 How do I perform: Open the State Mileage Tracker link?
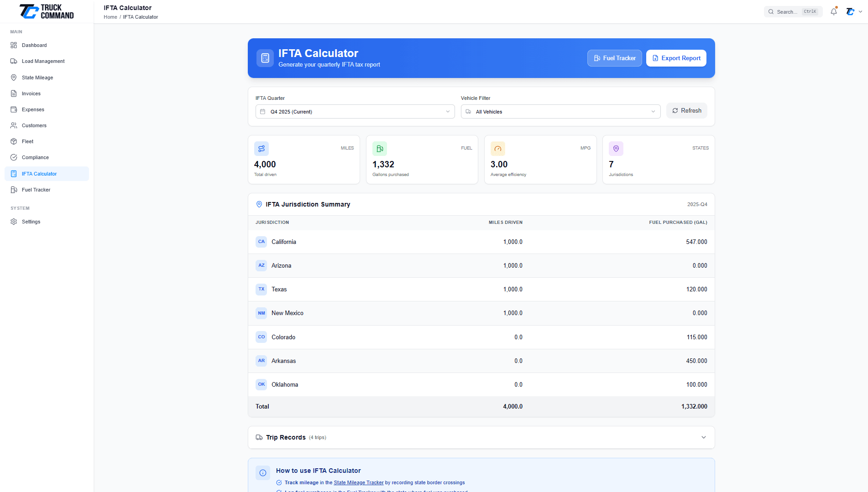point(359,482)
